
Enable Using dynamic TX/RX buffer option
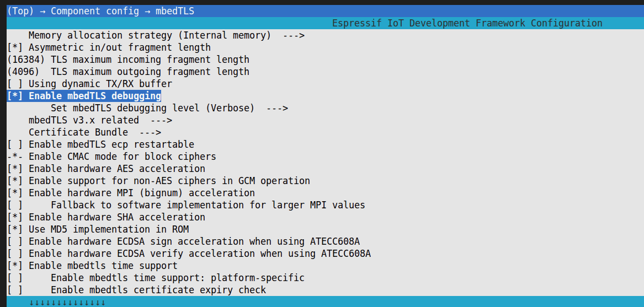tap(15, 84)
